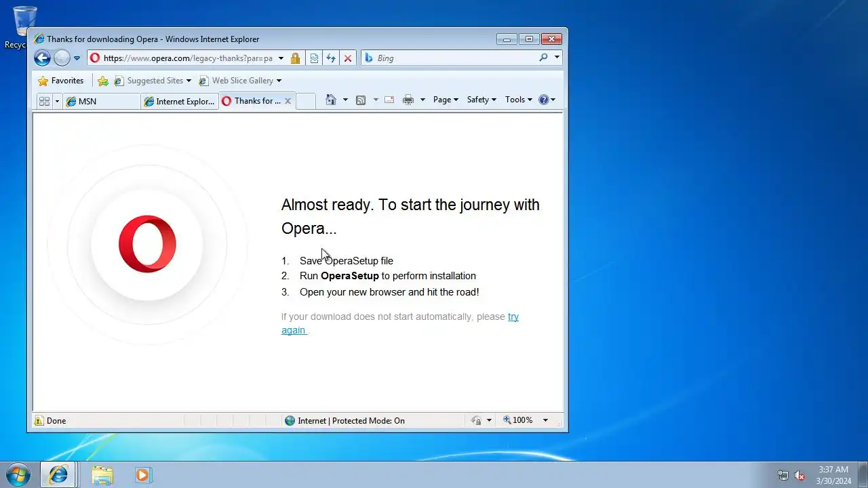Click the muted volume tray icon
Viewport: 868px width, 488px height.
coord(800,475)
